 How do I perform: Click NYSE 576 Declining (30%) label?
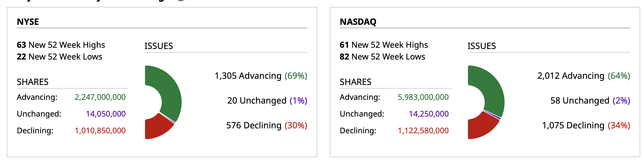tap(266, 125)
